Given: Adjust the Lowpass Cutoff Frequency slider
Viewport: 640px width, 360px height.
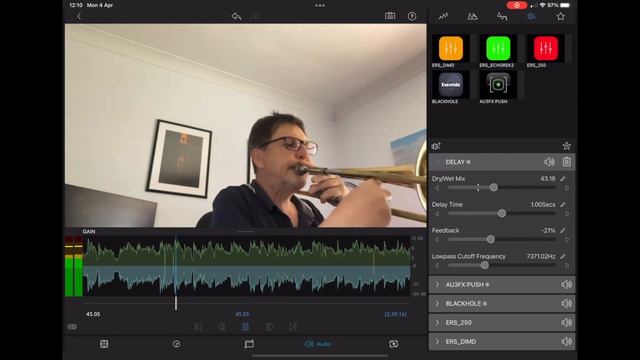Looking at the screenshot, I should (x=484, y=265).
